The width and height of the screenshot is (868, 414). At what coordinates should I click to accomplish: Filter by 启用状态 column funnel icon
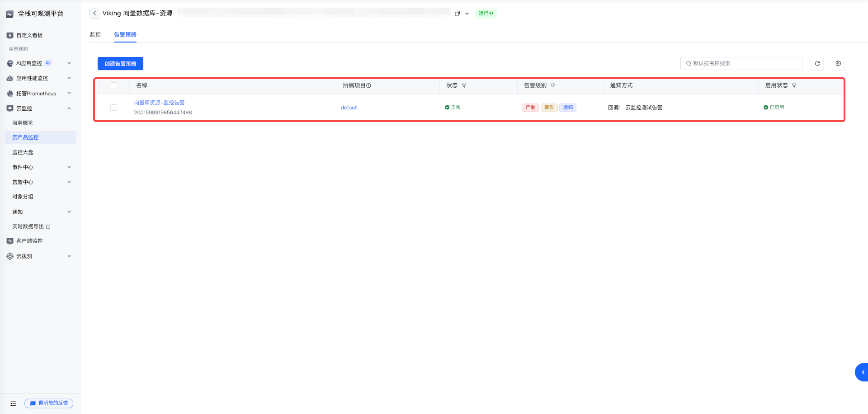(x=794, y=85)
